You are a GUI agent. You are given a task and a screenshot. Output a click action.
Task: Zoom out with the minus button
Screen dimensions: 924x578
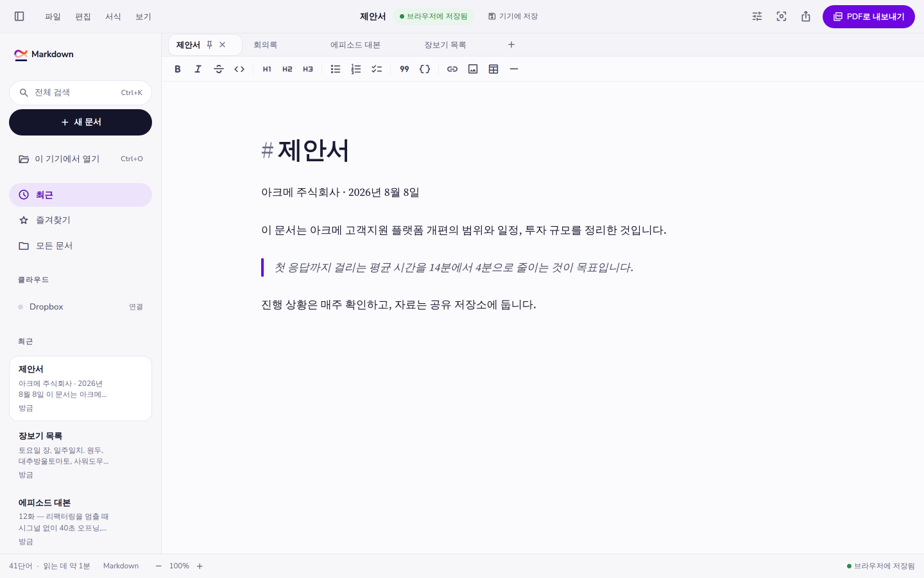(158, 566)
